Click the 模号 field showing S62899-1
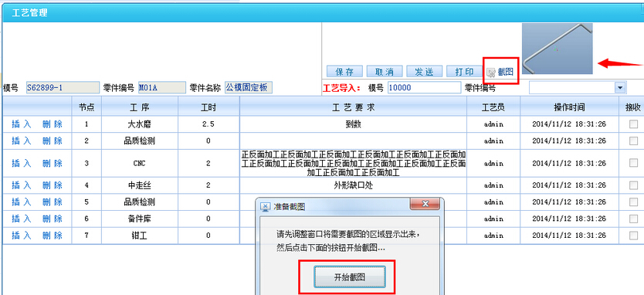Viewport: 644px width, 295px height. [63, 87]
